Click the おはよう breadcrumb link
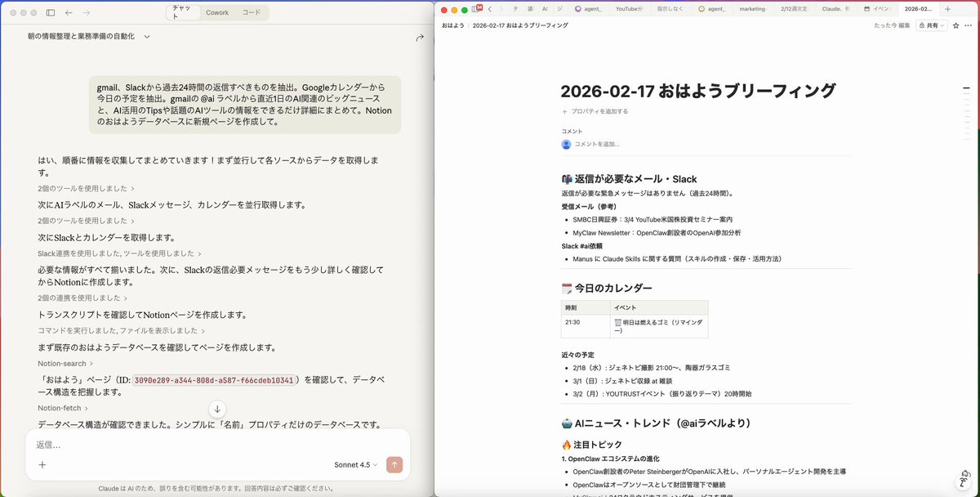Image resolution: width=980 pixels, height=497 pixels. [453, 25]
